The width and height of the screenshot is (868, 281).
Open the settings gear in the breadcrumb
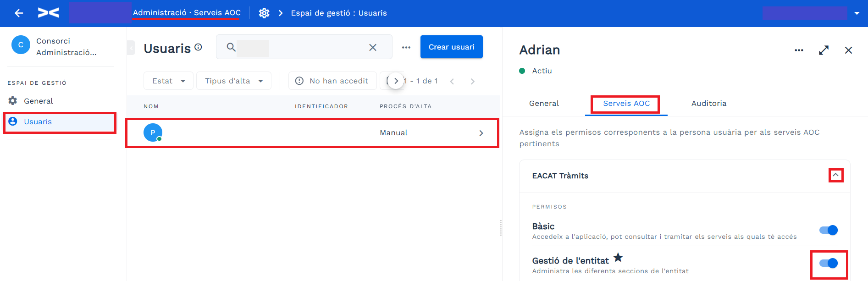(x=264, y=13)
